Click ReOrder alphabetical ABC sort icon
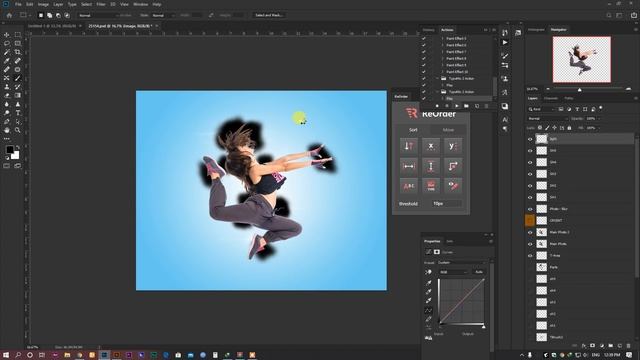Screen dimensions: 640x360 tap(409, 186)
